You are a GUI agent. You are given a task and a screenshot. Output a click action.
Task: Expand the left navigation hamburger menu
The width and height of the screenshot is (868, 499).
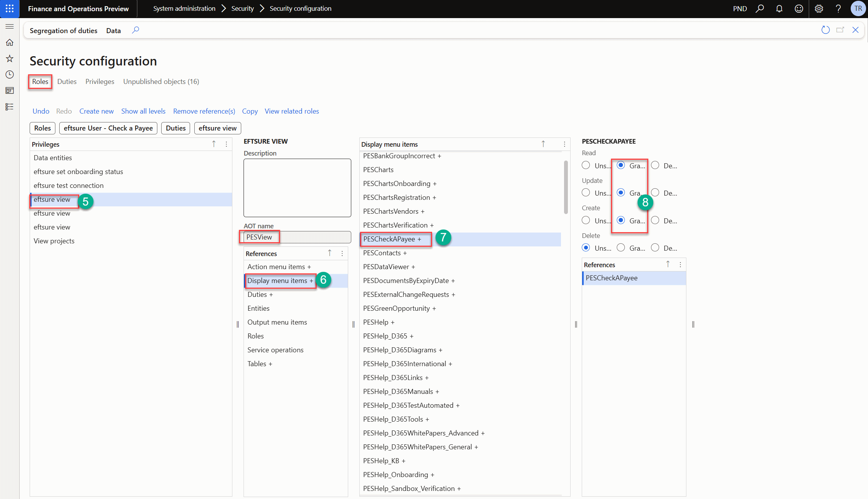click(10, 26)
